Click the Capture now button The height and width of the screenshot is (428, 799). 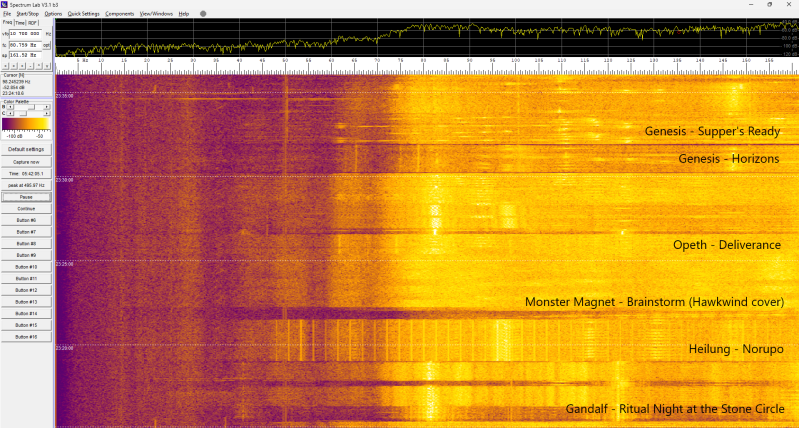point(26,162)
